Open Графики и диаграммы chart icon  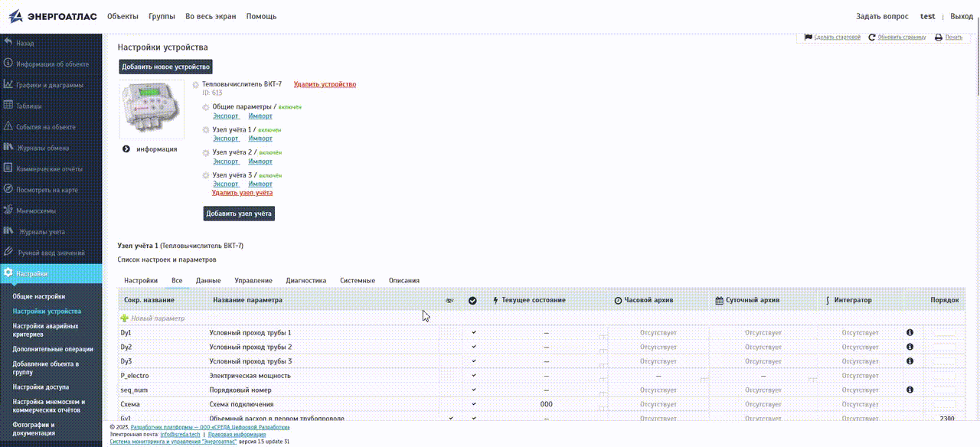(8, 85)
